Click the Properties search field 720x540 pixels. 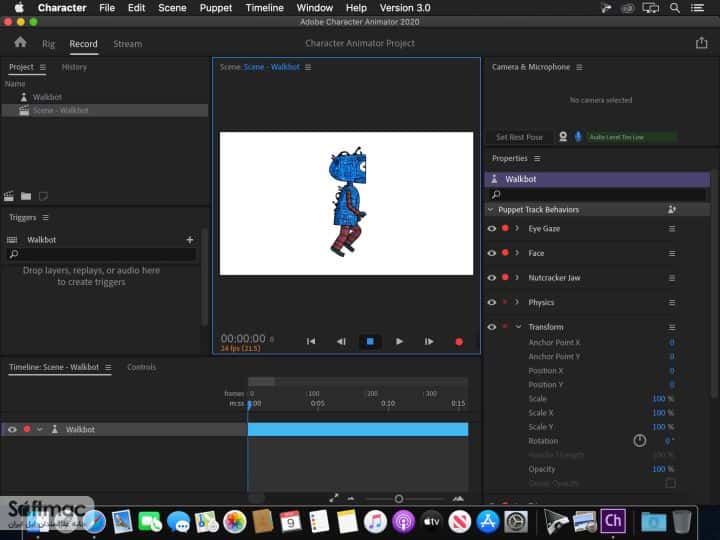click(x=597, y=195)
